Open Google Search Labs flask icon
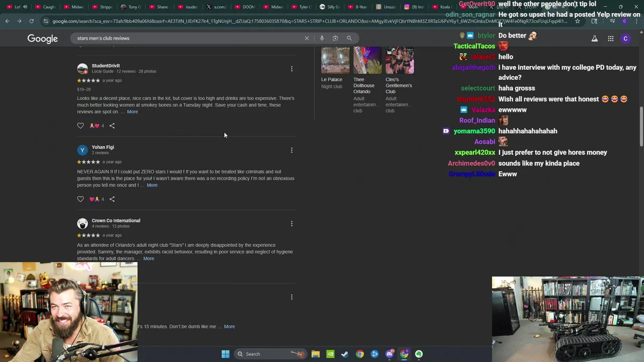Image resolution: width=644 pixels, height=362 pixels. pos(595,39)
